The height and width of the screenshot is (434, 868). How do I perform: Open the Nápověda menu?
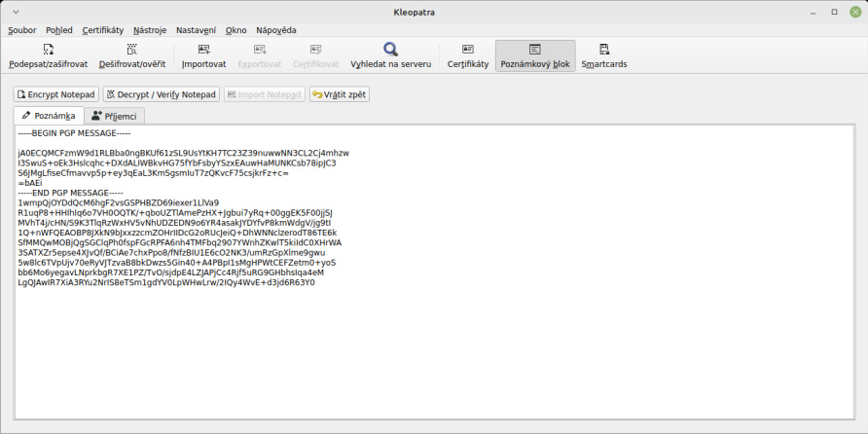coord(276,30)
